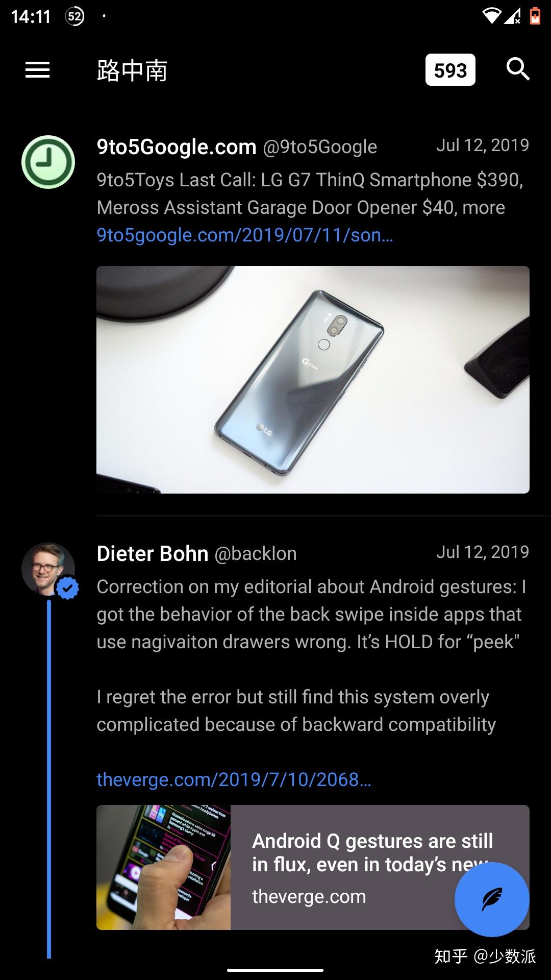
Task: Tap the search magnifier icon
Action: tap(518, 69)
